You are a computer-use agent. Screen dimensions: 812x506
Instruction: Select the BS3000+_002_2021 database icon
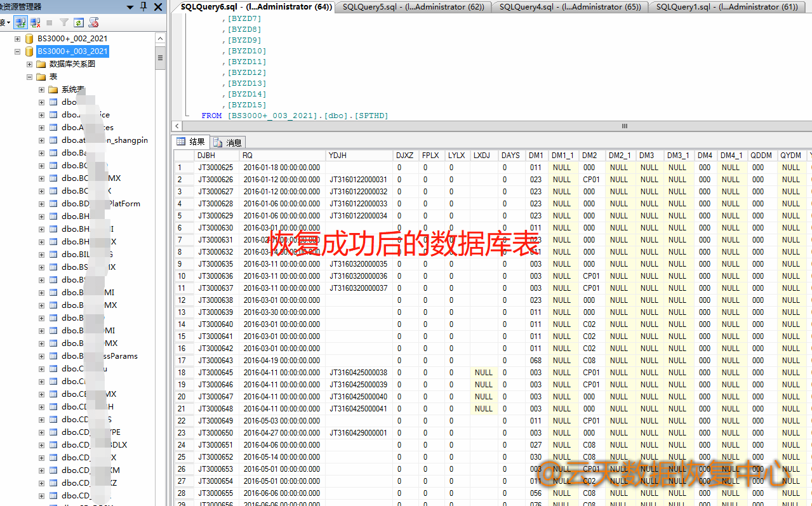point(29,39)
